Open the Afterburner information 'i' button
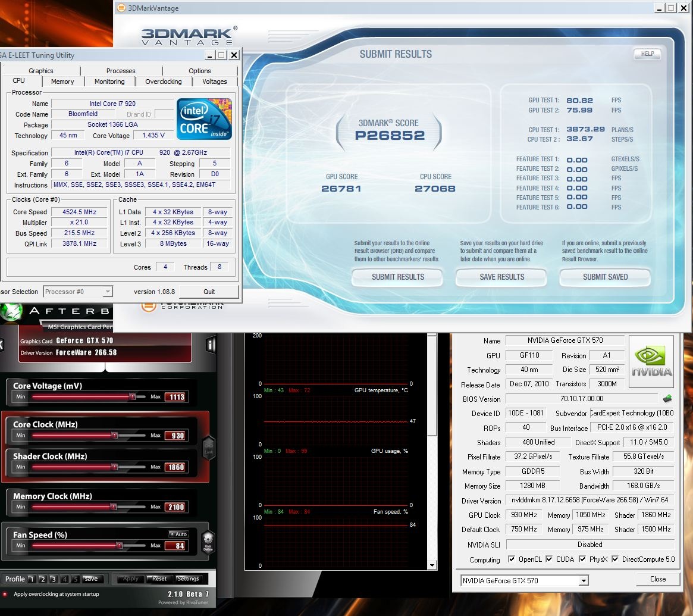This screenshot has width=693, height=616. 211,345
